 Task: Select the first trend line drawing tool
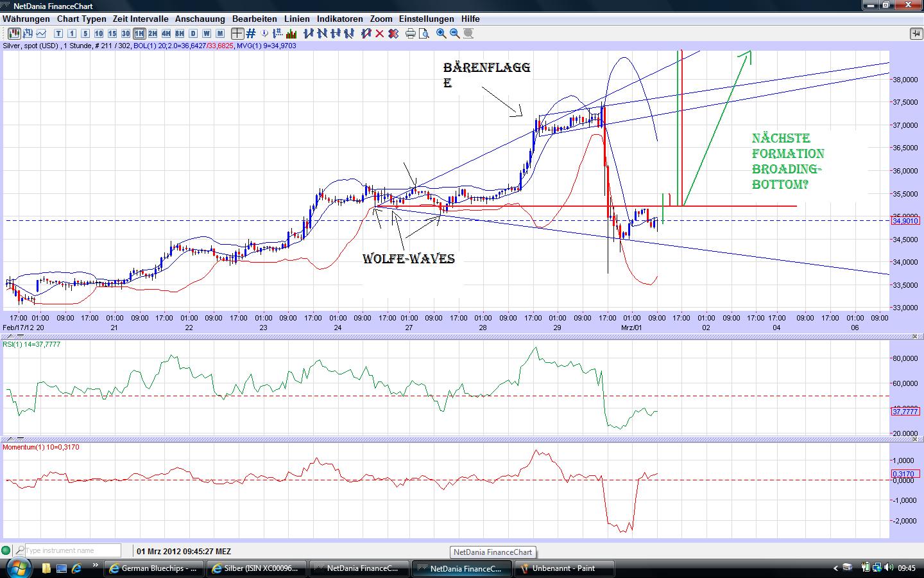coord(309,33)
